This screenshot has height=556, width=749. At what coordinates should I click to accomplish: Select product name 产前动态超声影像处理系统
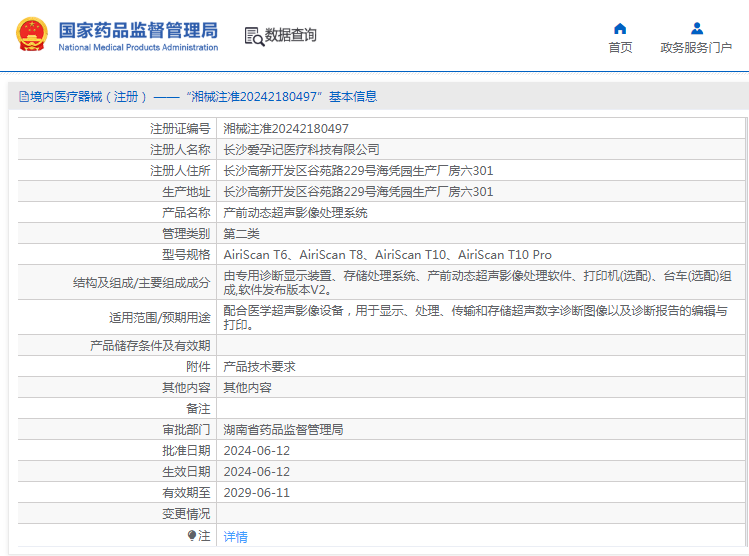pos(295,213)
